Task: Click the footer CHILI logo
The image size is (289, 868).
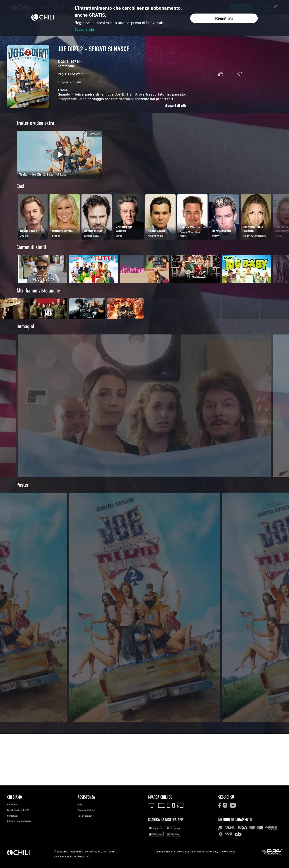Action: pyautogui.click(x=18, y=852)
